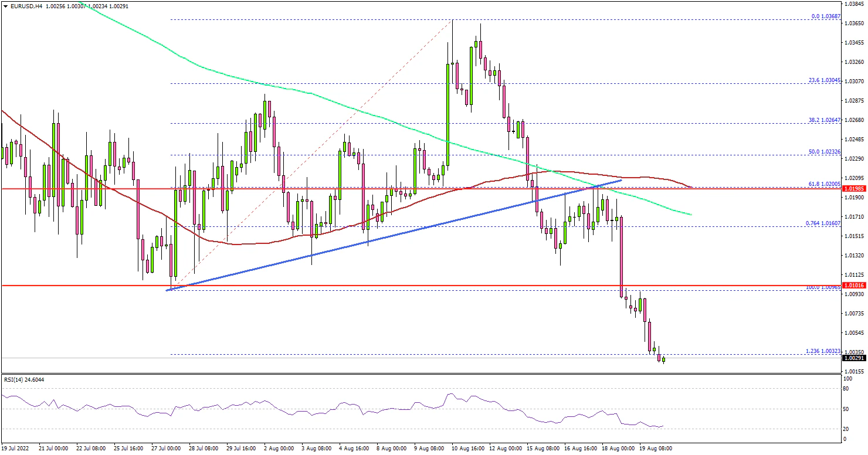Click the dropdown arrow before EURUSD,H4
The width and height of the screenshot is (868, 455).
click(4, 6)
